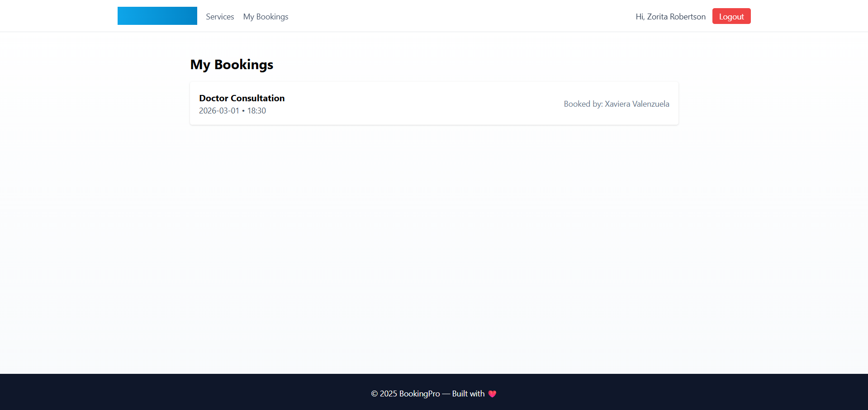
Task: Click the greeting 'Hi, Zorita Robertson'
Action: [670, 16]
